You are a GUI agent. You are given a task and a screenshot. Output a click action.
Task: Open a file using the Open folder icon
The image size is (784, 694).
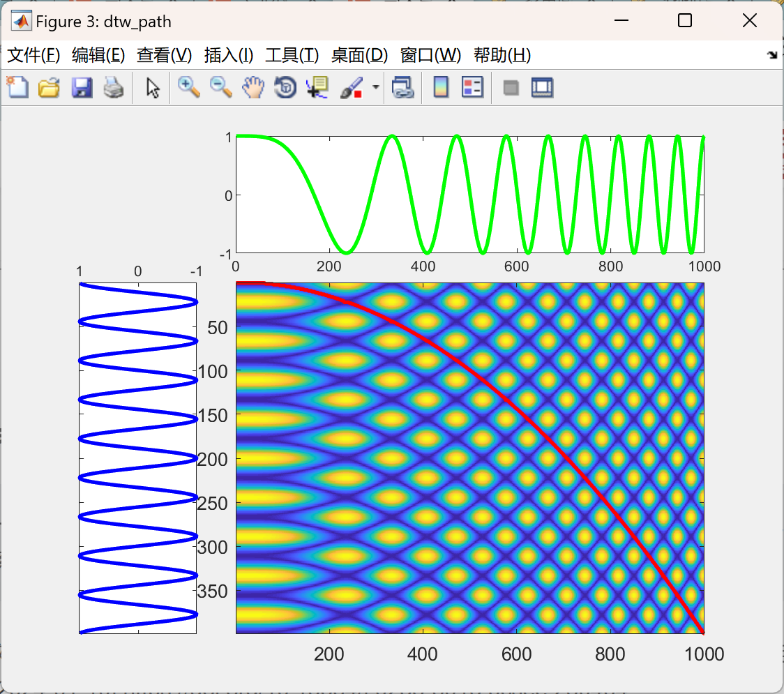49,87
